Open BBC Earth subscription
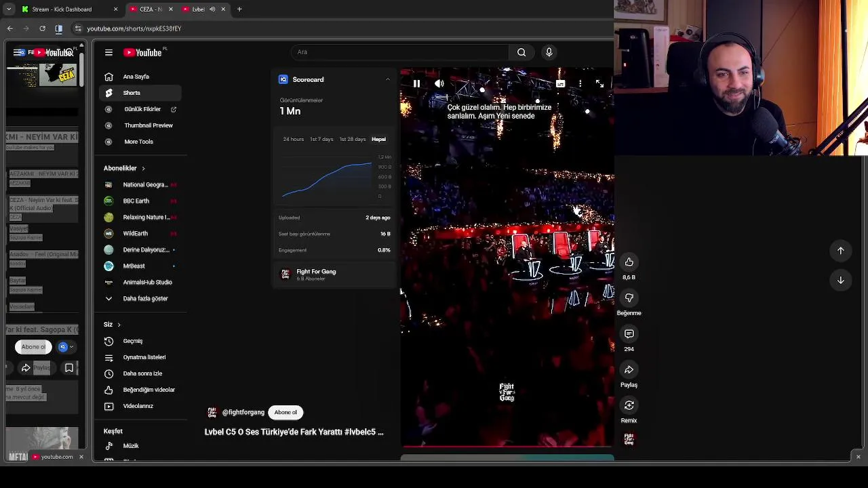868x488 pixels. [x=140, y=201]
